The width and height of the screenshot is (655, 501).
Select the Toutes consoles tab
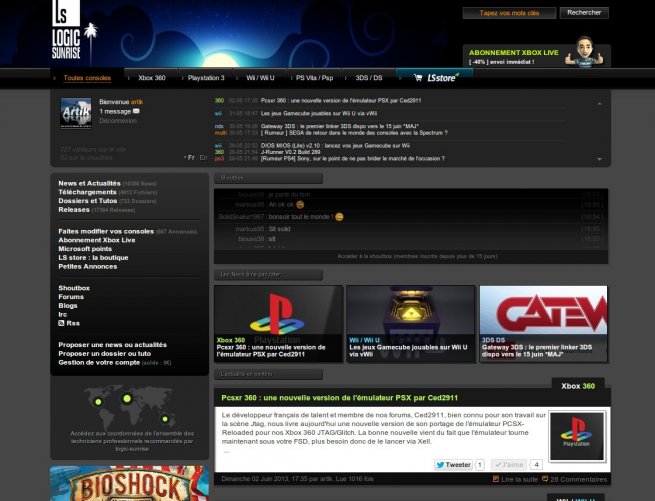87,78
